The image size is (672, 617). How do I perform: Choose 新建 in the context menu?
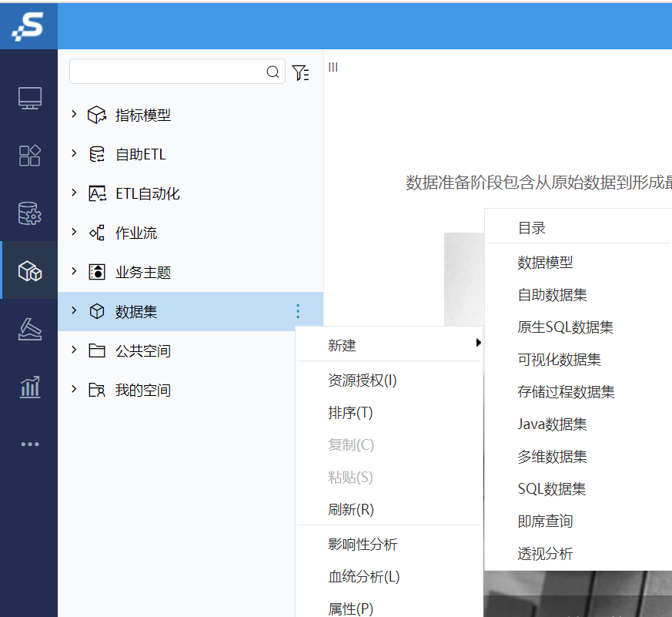click(342, 346)
